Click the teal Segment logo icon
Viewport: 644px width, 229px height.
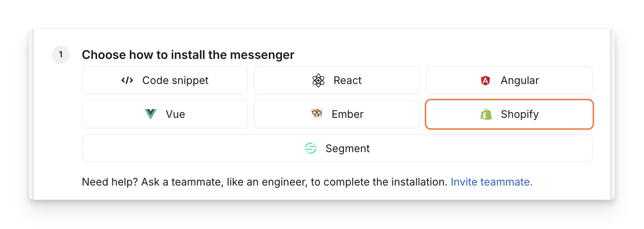pos(311,148)
